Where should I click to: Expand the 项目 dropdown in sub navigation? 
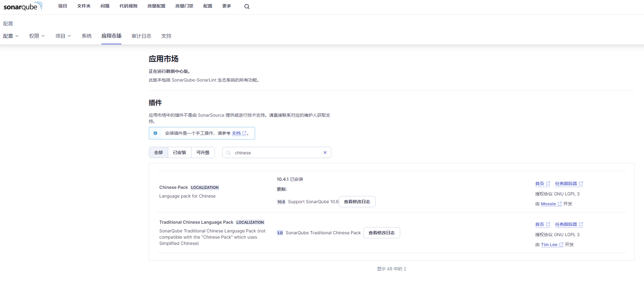click(63, 36)
